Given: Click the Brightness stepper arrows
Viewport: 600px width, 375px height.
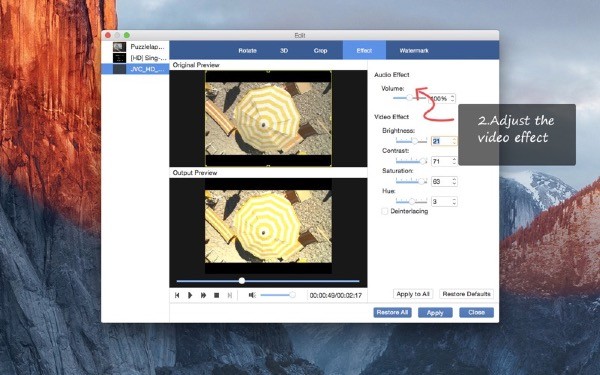Looking at the screenshot, I should [454, 141].
